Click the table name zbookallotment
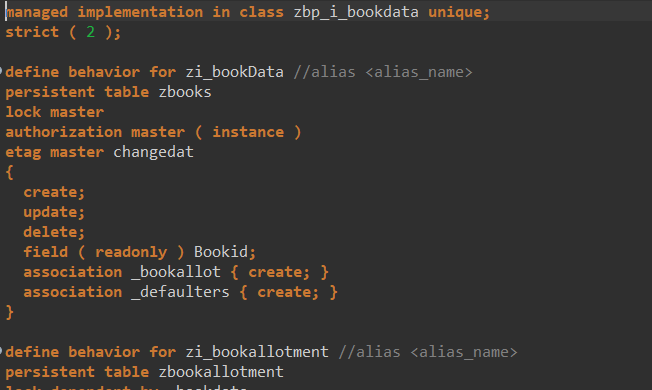The width and height of the screenshot is (652, 390). click(221, 372)
